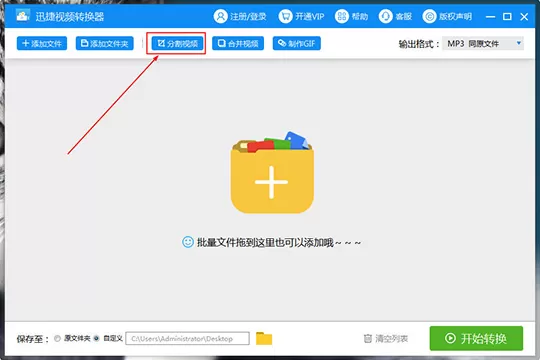The image size is (540, 360).
Task: Expand the 输出格式 MP3 dropdown
Action: [483, 44]
